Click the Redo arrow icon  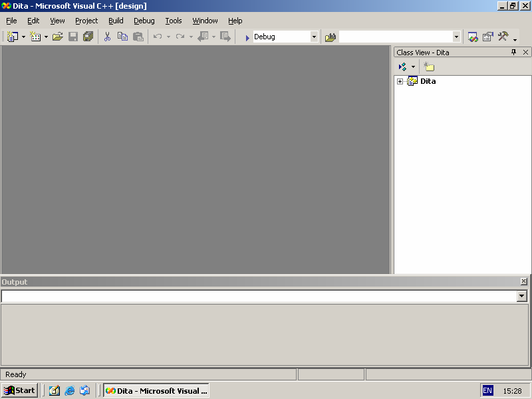pyautogui.click(x=180, y=37)
